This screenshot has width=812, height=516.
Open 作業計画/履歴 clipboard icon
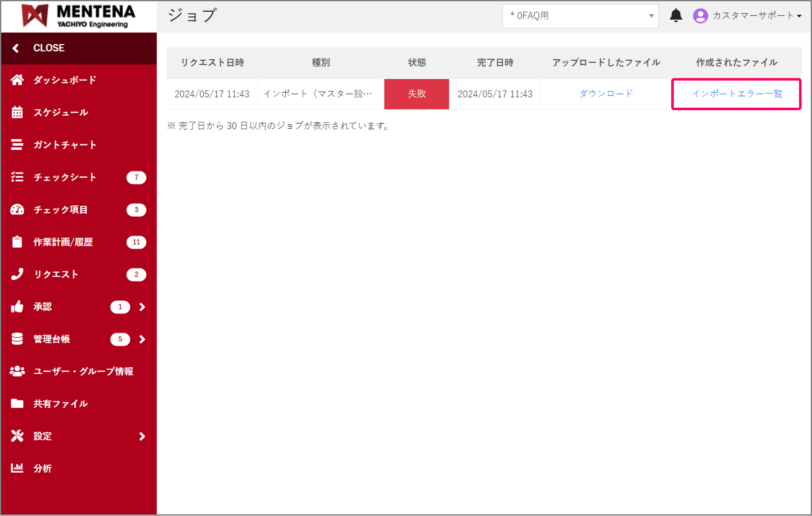(x=17, y=242)
